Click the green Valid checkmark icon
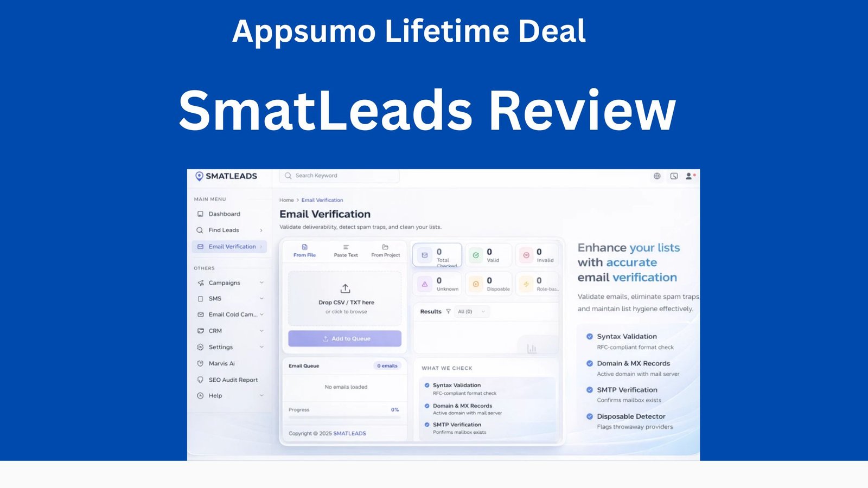This screenshot has width=868, height=488. 476,255
